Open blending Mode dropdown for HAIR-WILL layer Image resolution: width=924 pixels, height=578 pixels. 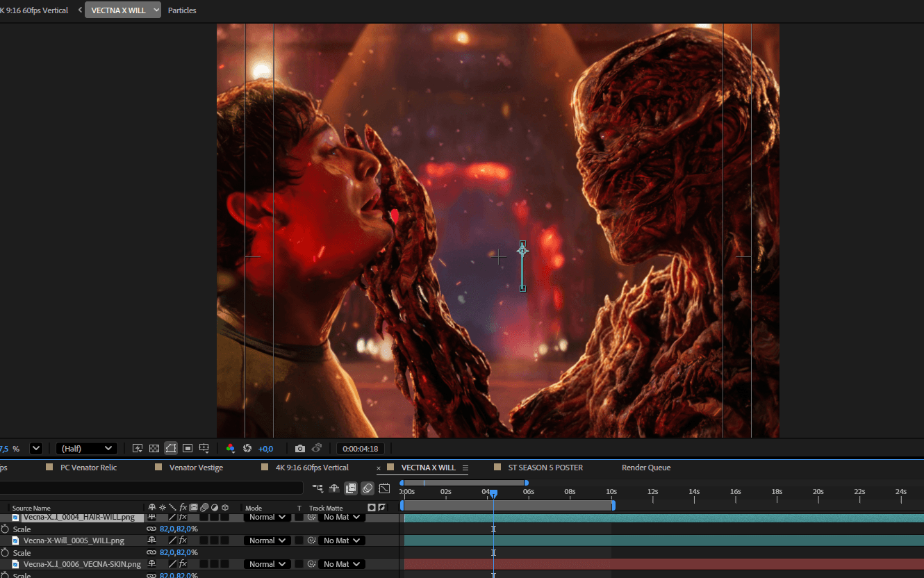pos(267,517)
